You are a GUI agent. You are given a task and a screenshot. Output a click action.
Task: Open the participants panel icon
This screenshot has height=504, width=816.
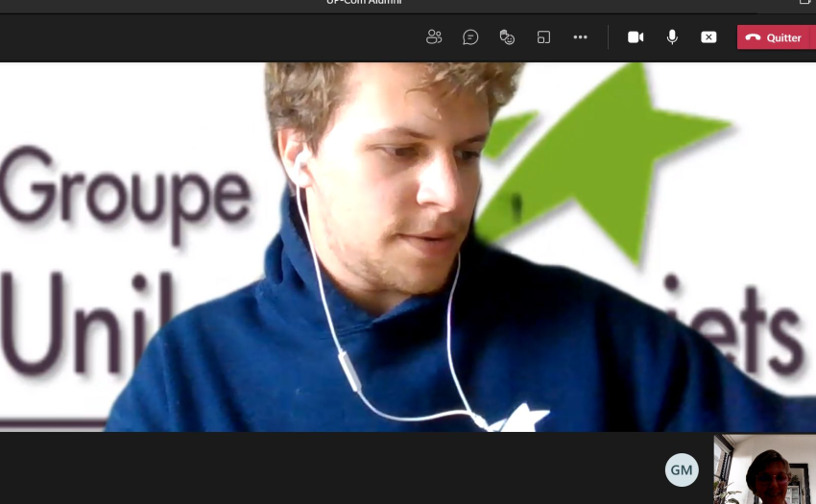(434, 37)
